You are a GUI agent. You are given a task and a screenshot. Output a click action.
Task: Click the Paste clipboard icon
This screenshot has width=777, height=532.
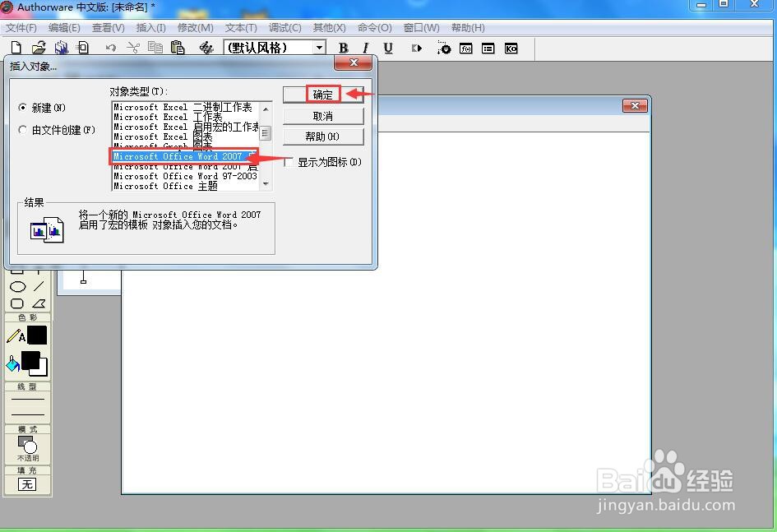(x=178, y=48)
